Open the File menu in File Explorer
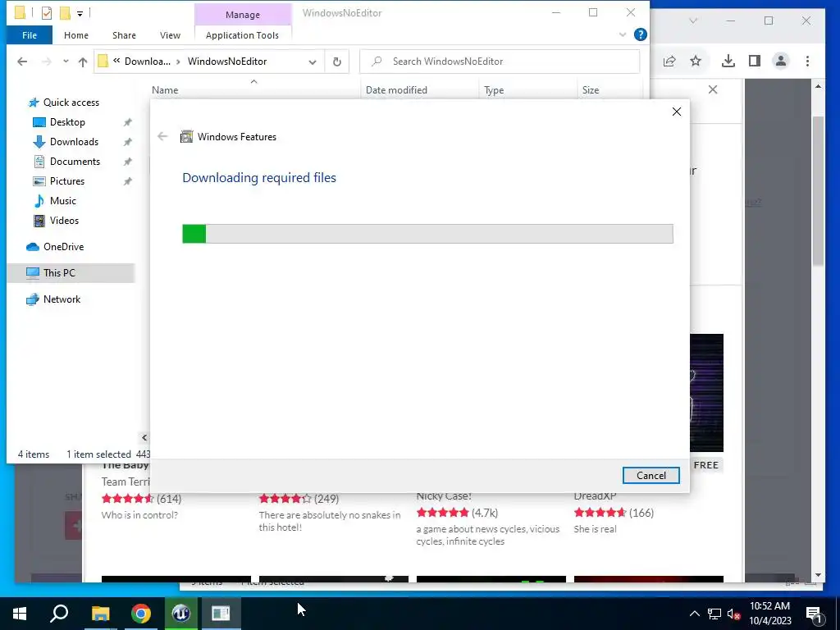Screen dimensions: 840x630 [x=30, y=35]
